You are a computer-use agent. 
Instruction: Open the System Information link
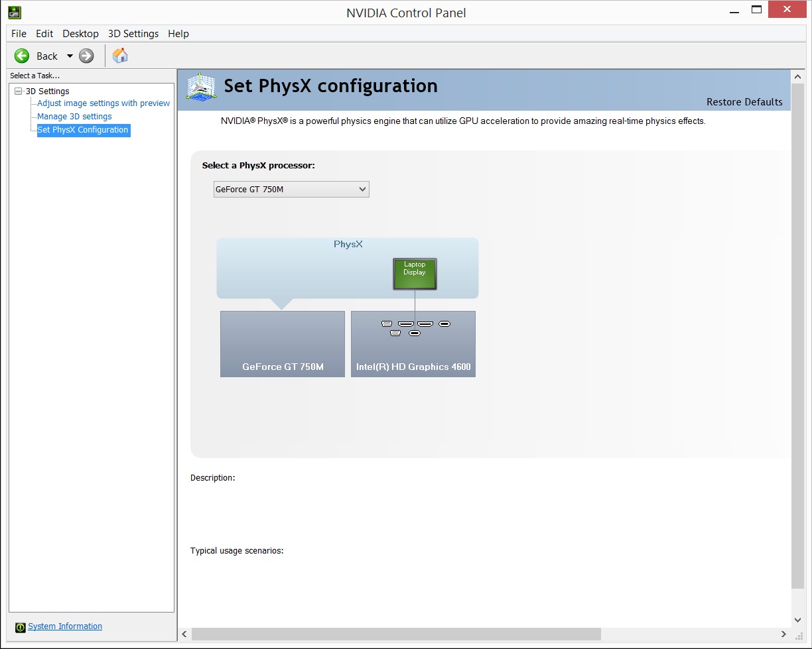tap(65, 626)
